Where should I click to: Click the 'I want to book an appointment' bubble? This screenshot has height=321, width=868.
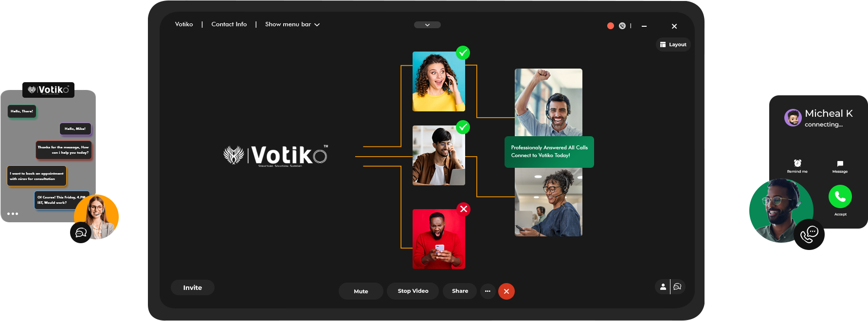click(x=36, y=176)
